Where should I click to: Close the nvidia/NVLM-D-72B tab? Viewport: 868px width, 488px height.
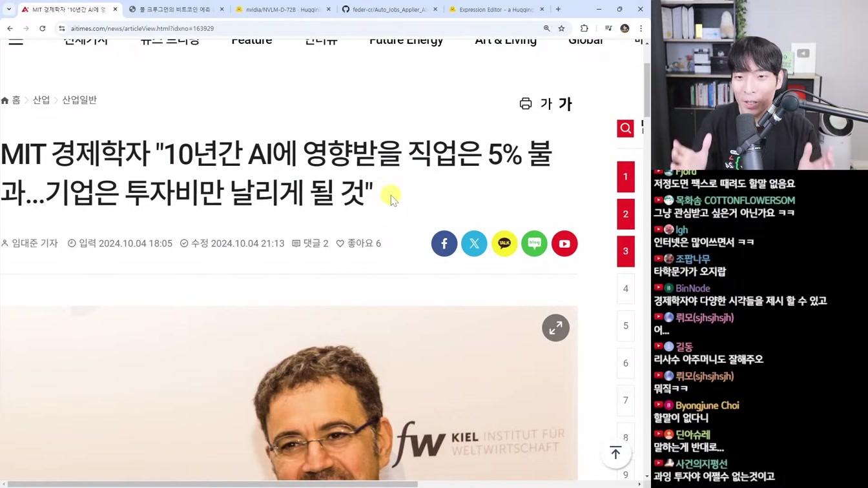click(x=328, y=10)
